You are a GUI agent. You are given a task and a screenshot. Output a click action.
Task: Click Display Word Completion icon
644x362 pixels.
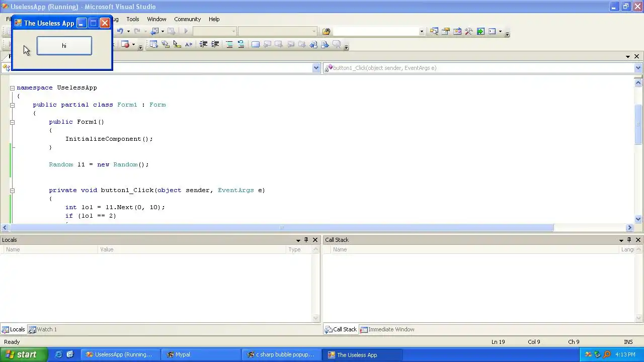pos(189,44)
